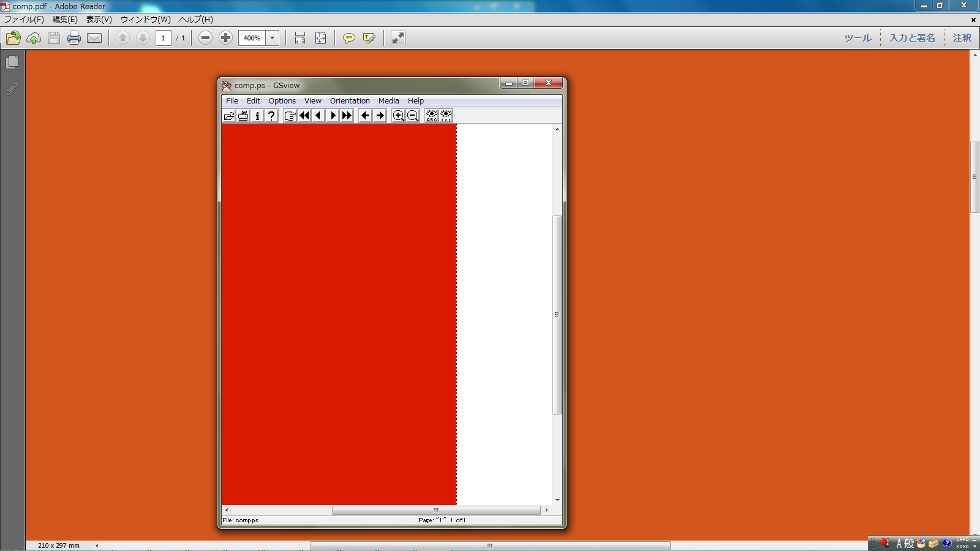Fit one full page icon
The image size is (980, 551).
[320, 38]
